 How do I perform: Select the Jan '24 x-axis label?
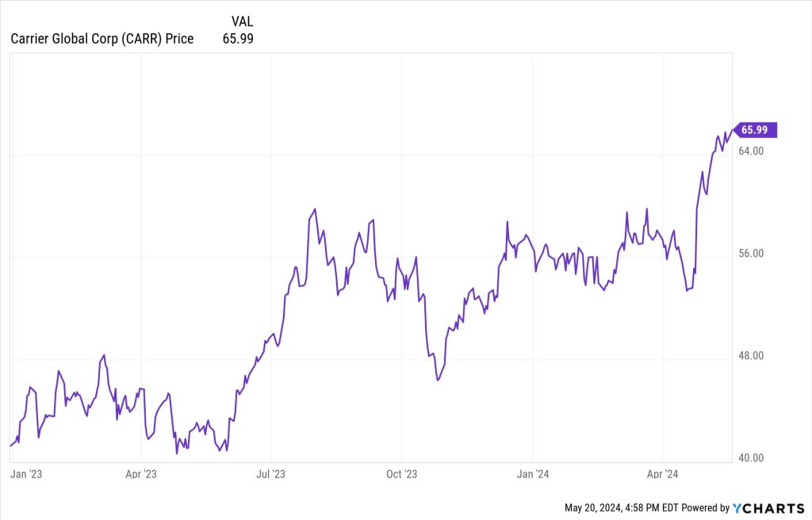(x=533, y=474)
